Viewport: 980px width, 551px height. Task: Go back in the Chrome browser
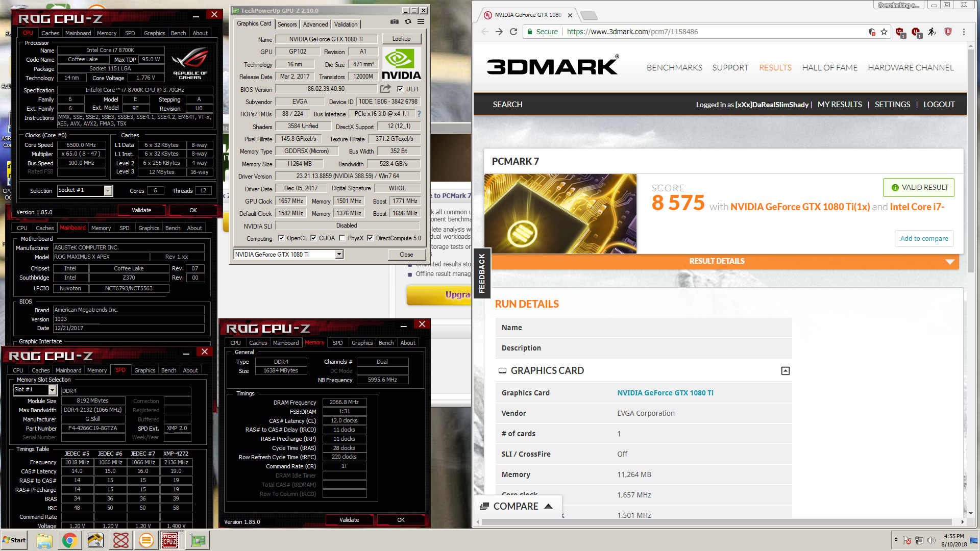pyautogui.click(x=485, y=32)
